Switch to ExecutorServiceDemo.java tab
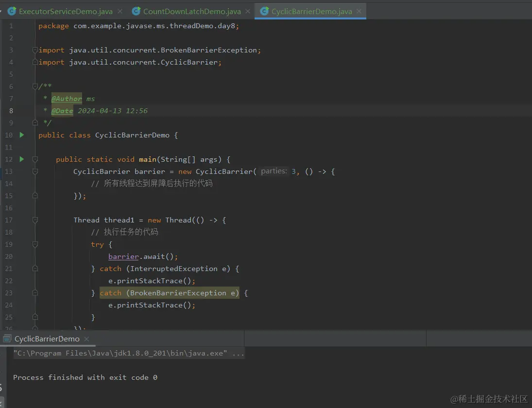This screenshot has width=532, height=408. 66,11
